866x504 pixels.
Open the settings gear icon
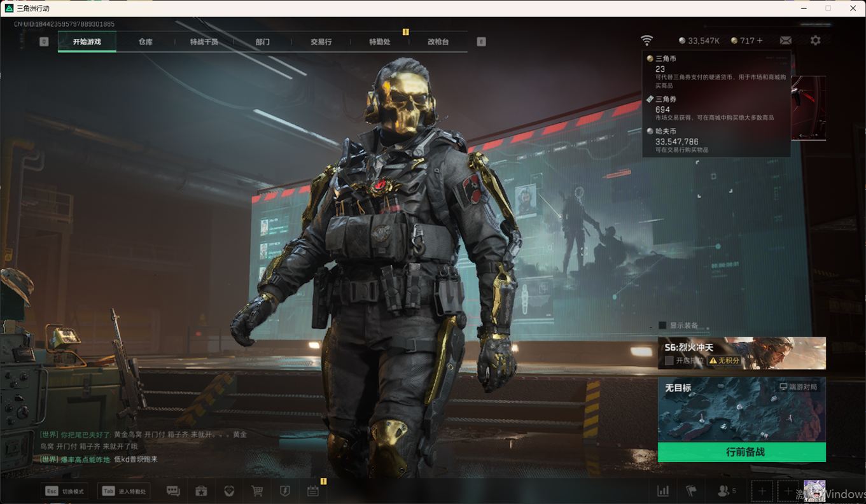[815, 40]
